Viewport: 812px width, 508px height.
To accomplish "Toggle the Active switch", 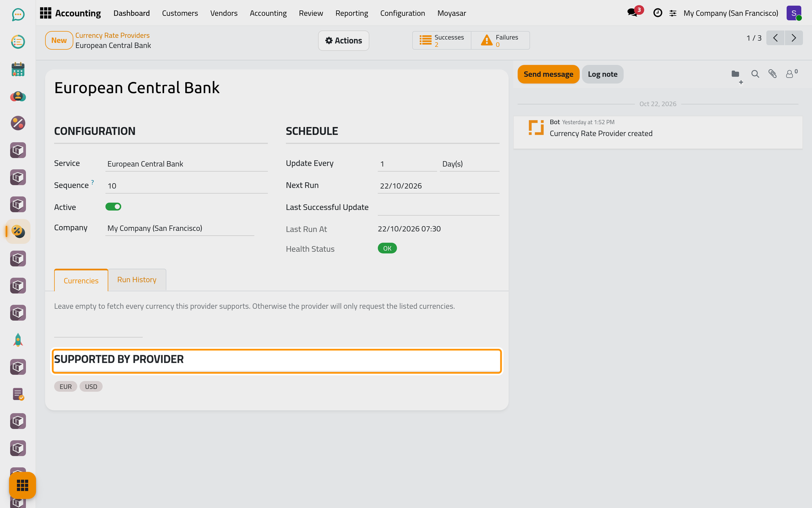I will (x=113, y=207).
